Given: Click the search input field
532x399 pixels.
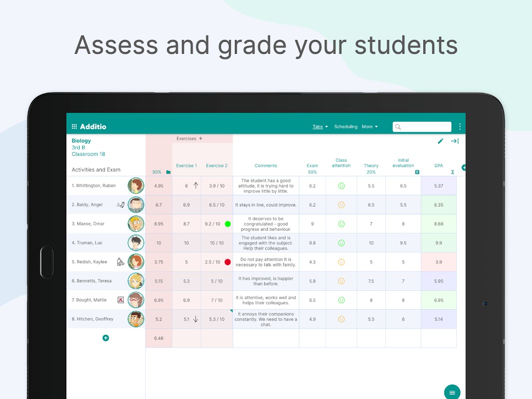Looking at the screenshot, I should coord(422,127).
